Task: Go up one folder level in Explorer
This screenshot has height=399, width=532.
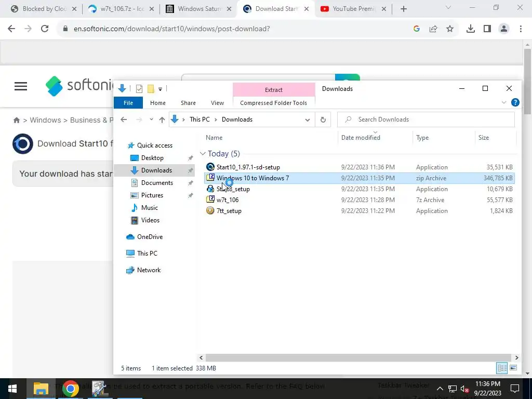Action: [162, 119]
